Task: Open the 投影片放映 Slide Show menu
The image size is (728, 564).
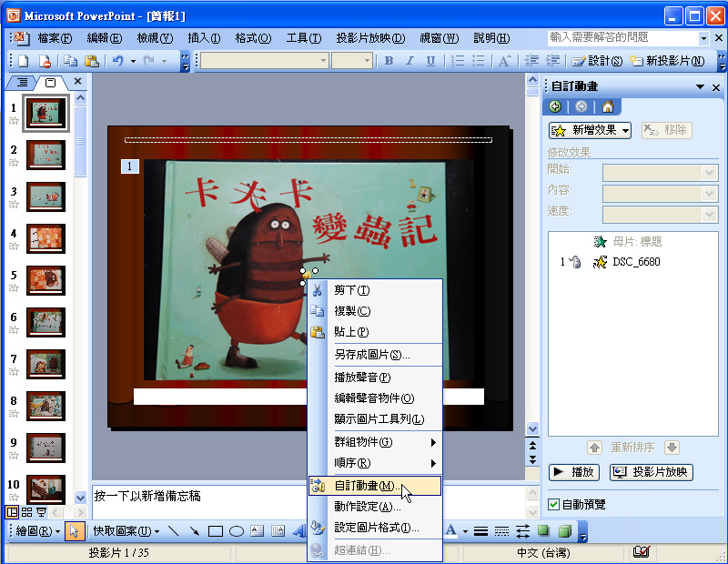Action: pyautogui.click(x=370, y=38)
